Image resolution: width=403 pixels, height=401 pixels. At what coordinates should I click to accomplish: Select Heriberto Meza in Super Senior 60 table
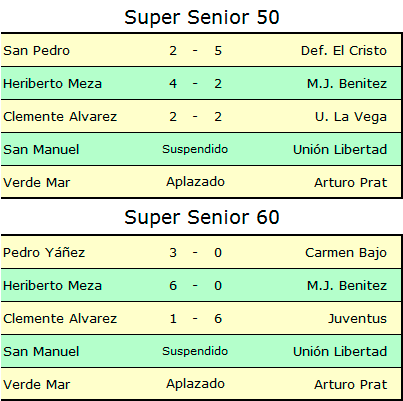52,286
